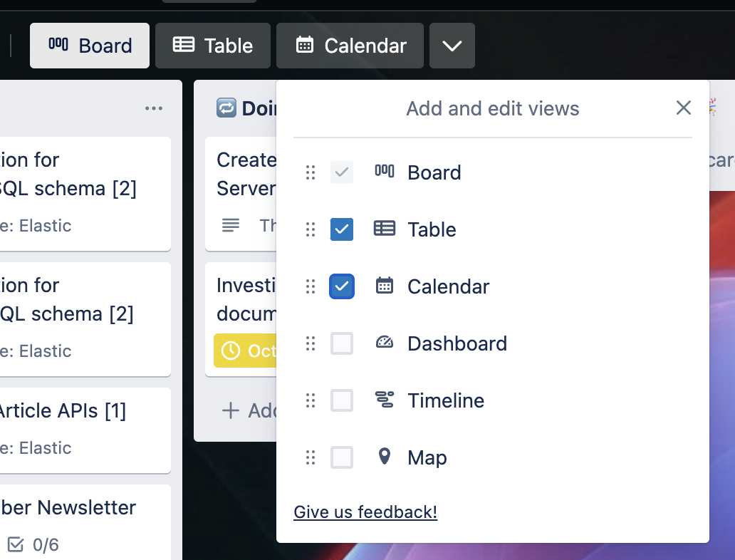Click the Calendar icon in the views list
Viewport: 735px width, 560px height.
pos(385,286)
